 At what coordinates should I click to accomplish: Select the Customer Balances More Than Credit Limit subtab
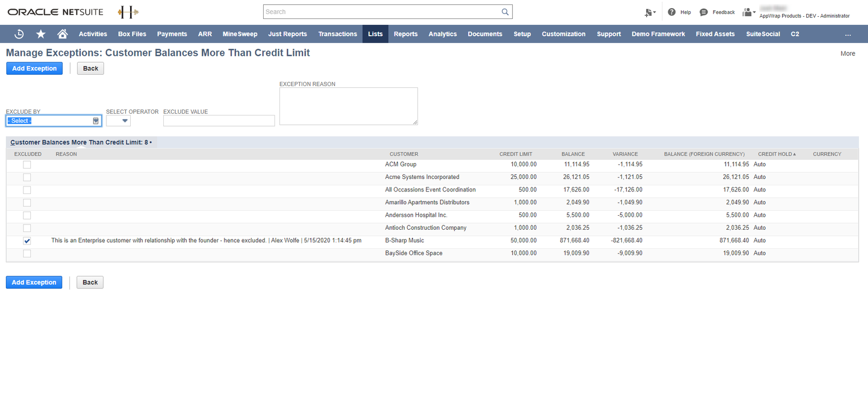(81, 143)
